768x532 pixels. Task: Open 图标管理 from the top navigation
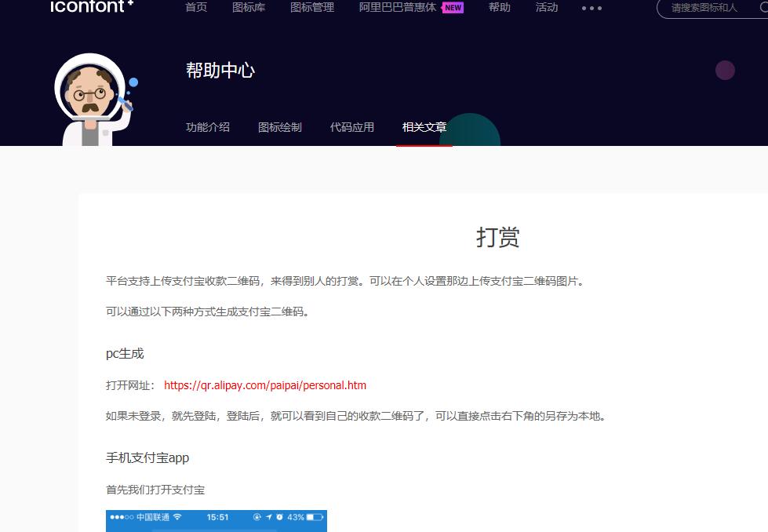(x=312, y=7)
